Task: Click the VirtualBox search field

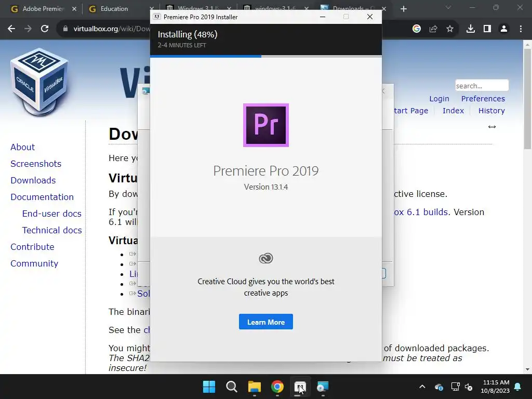Action: 482,86
